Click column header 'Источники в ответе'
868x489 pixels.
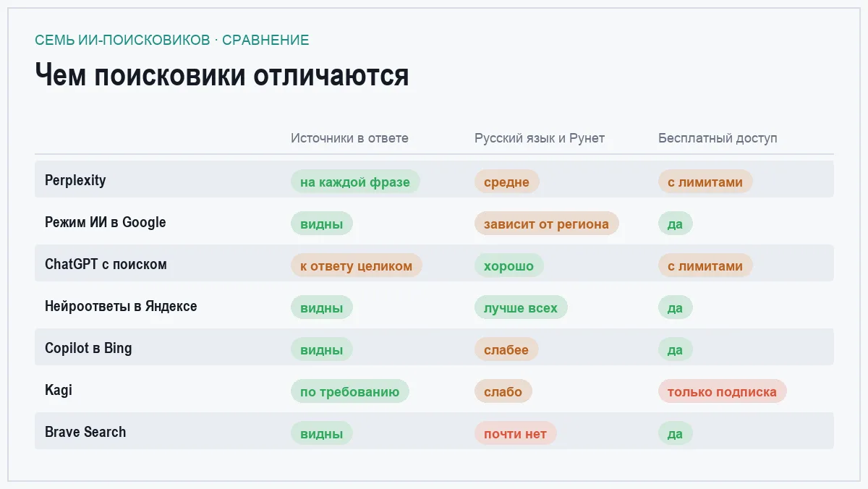(x=349, y=138)
